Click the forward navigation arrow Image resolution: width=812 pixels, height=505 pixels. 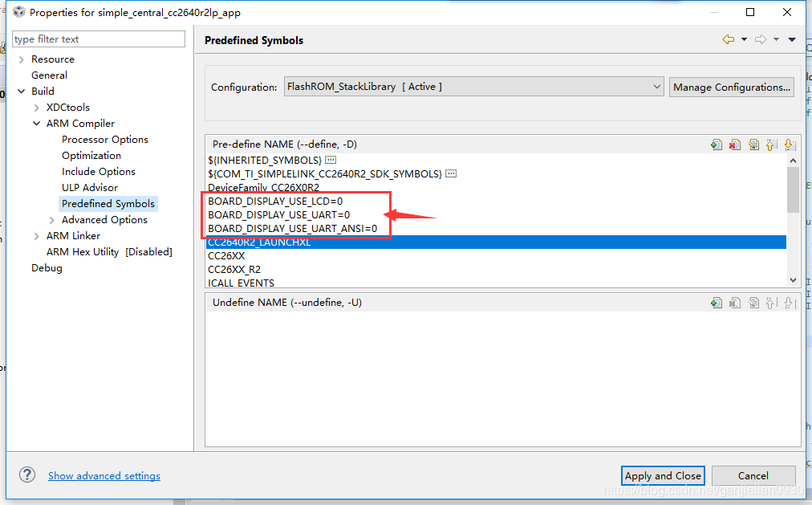coord(760,39)
